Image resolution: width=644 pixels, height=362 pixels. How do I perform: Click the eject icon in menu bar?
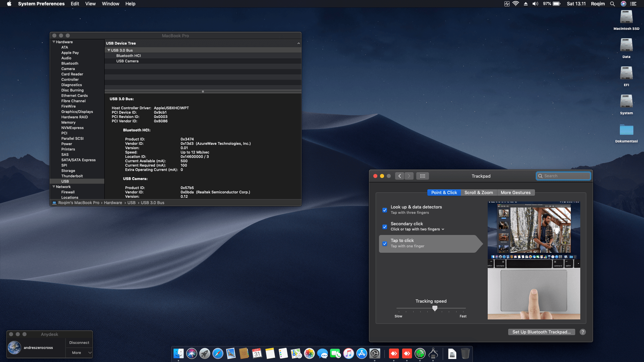click(x=526, y=4)
